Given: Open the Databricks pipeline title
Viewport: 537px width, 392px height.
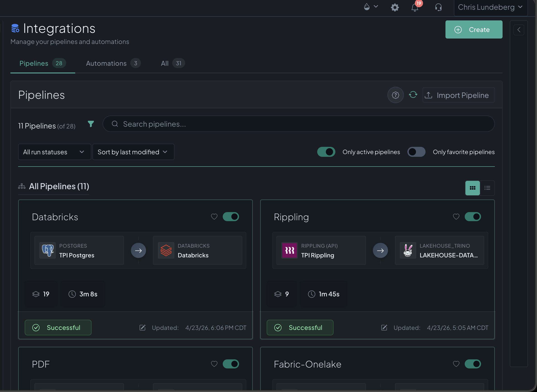Looking at the screenshot, I should tap(55, 217).
